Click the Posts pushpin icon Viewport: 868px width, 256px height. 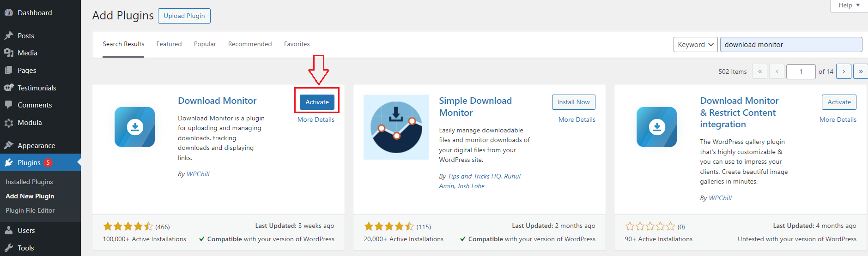tap(8, 36)
